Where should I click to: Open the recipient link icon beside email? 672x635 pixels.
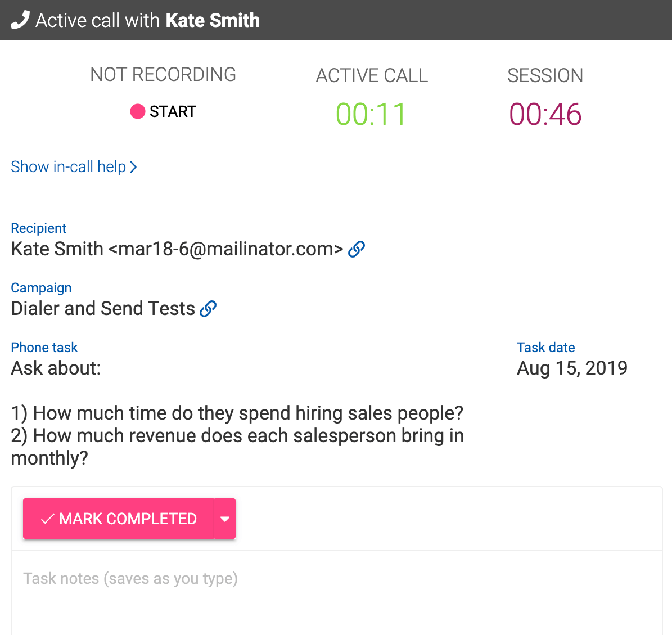(x=357, y=249)
